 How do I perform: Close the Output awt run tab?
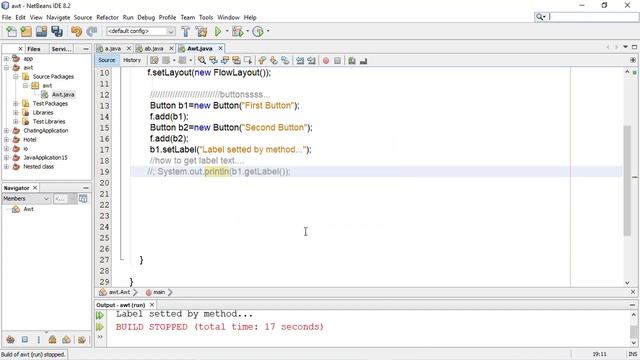(152, 305)
